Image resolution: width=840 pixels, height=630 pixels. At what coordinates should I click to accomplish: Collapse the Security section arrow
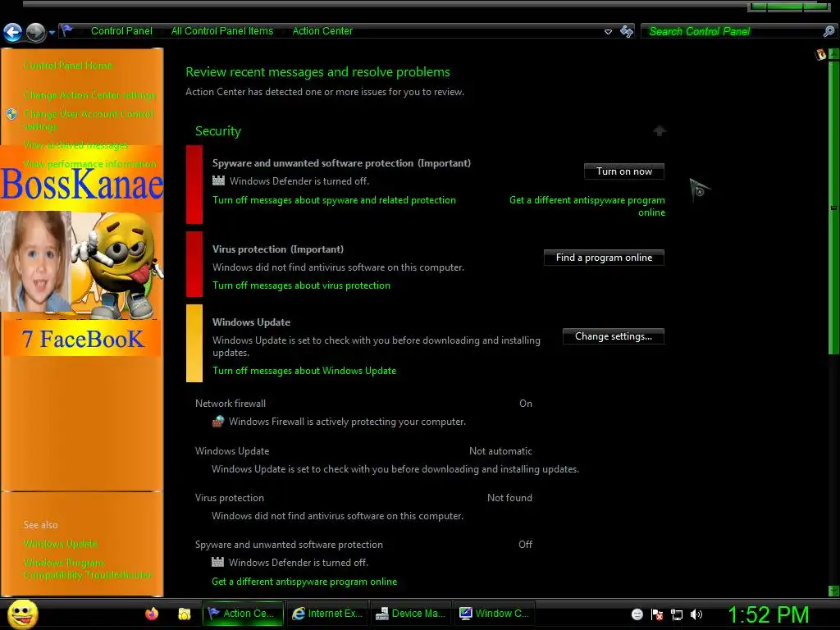660,130
